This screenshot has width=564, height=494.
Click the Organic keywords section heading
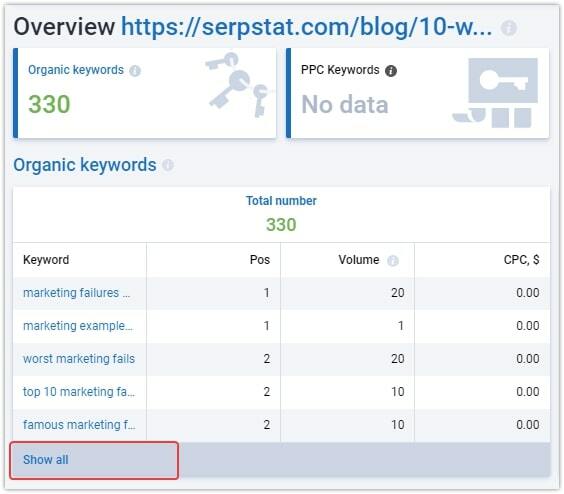click(85, 165)
